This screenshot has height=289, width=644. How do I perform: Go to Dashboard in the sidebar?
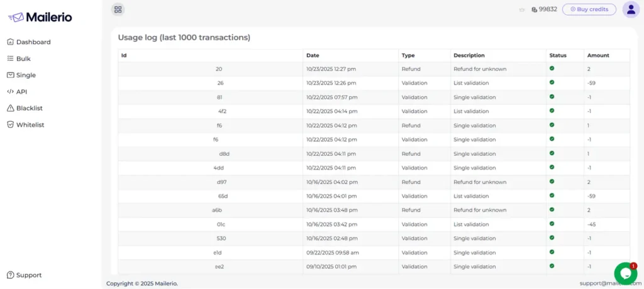tap(29, 42)
